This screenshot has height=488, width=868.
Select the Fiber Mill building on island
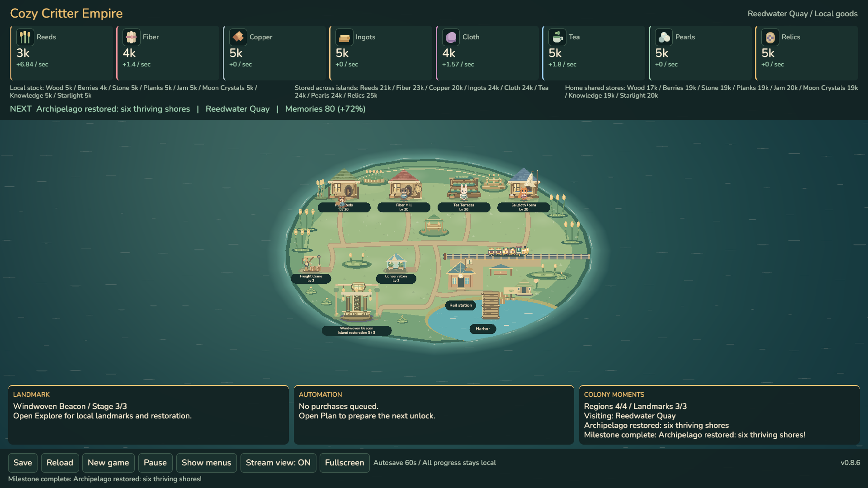405,184
